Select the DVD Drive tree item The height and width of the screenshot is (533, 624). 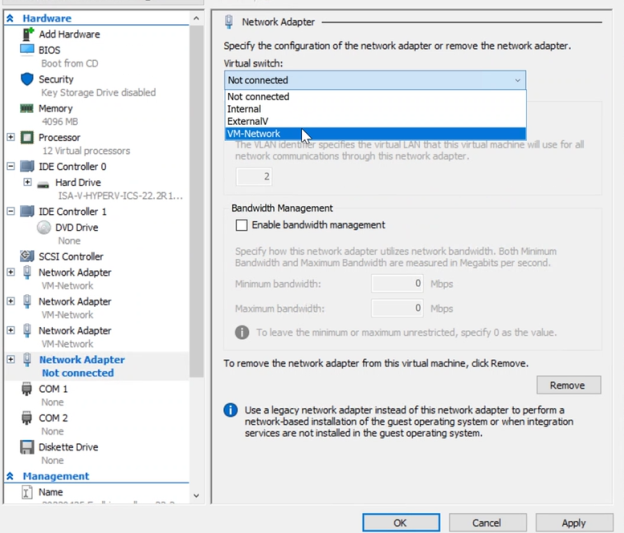click(77, 227)
